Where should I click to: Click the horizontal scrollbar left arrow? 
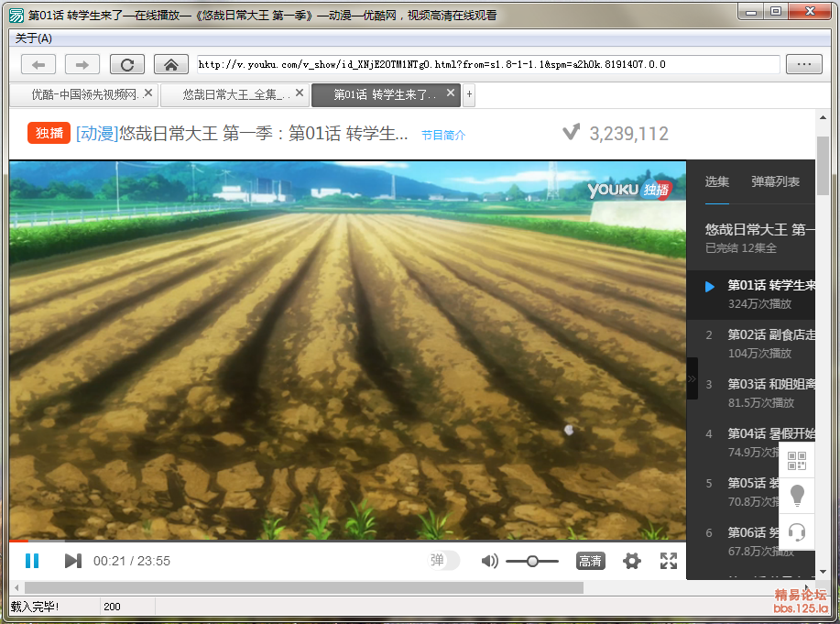[x=16, y=588]
